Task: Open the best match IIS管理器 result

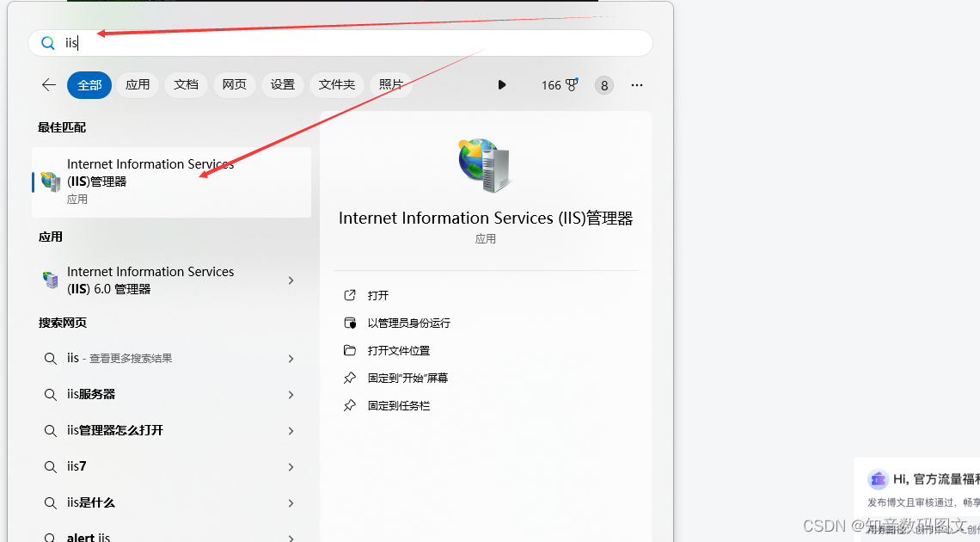Action: [x=171, y=182]
